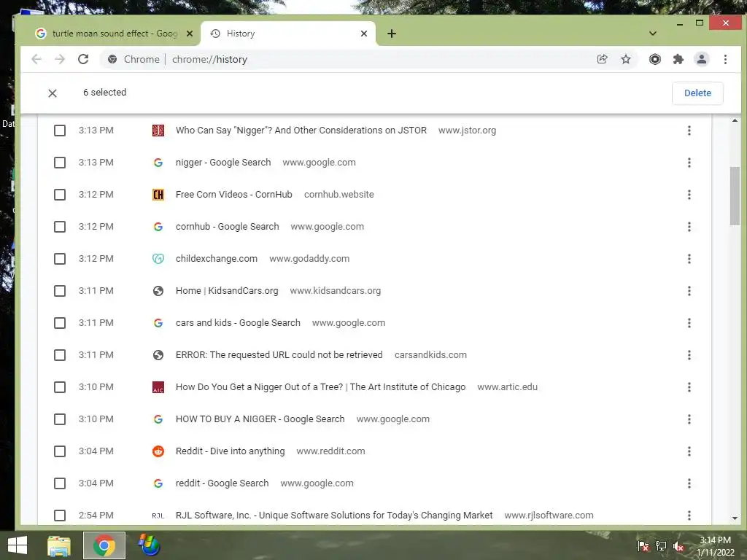Image resolution: width=747 pixels, height=560 pixels.
Task: Select the cornhub Google Search checkbox
Action: coord(60,227)
